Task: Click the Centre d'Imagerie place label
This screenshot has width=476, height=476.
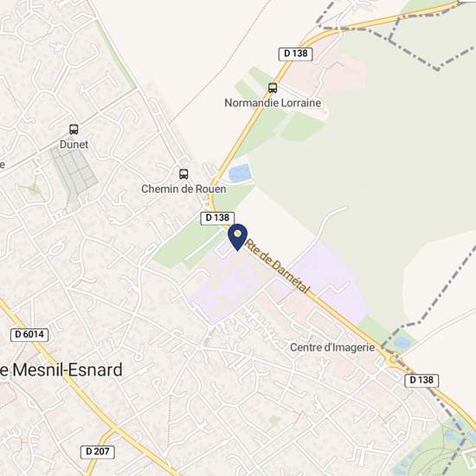Action: point(332,348)
